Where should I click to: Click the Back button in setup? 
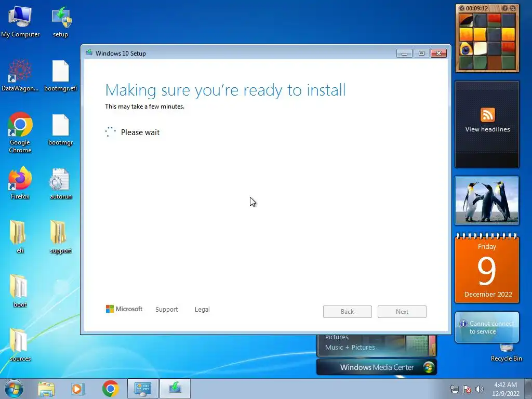(x=348, y=312)
